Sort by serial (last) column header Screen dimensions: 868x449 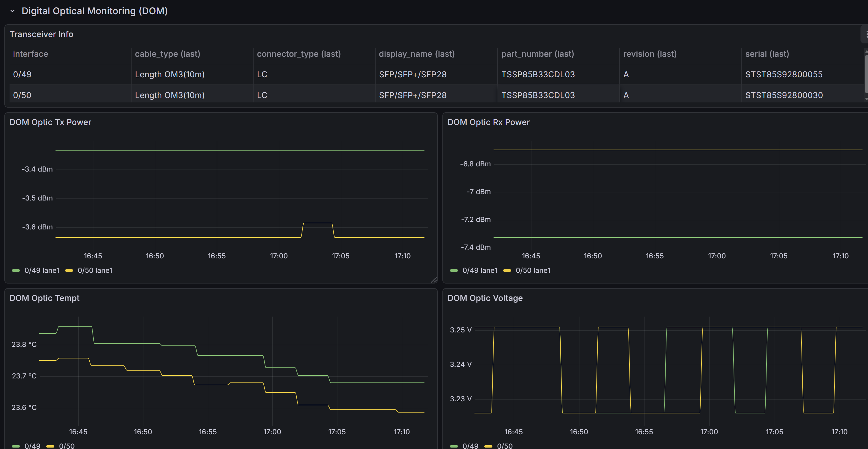tap(767, 54)
